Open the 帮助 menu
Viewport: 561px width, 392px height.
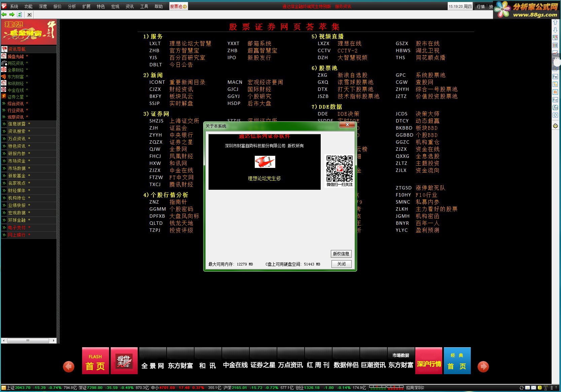(x=159, y=6)
